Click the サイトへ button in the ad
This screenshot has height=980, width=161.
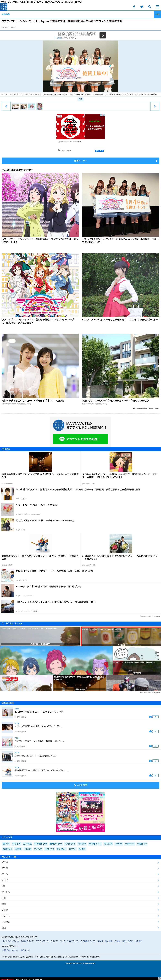[99, 151]
